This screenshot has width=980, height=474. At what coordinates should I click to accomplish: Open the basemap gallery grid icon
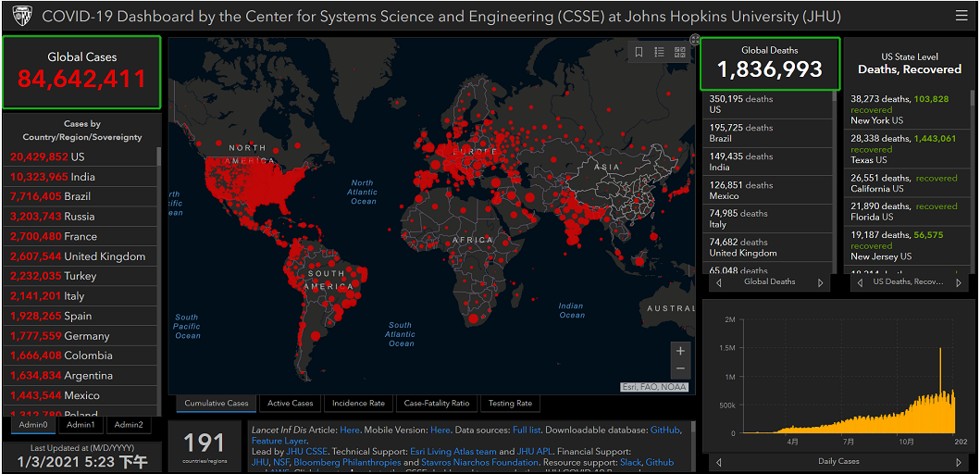(680, 52)
